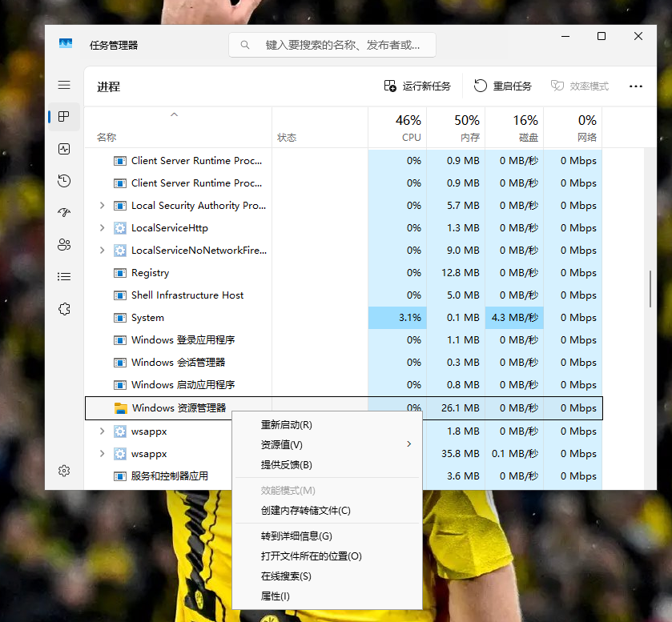The width and height of the screenshot is (672, 622).
Task: Sort by the 内存 column header
Action: [x=456, y=127]
